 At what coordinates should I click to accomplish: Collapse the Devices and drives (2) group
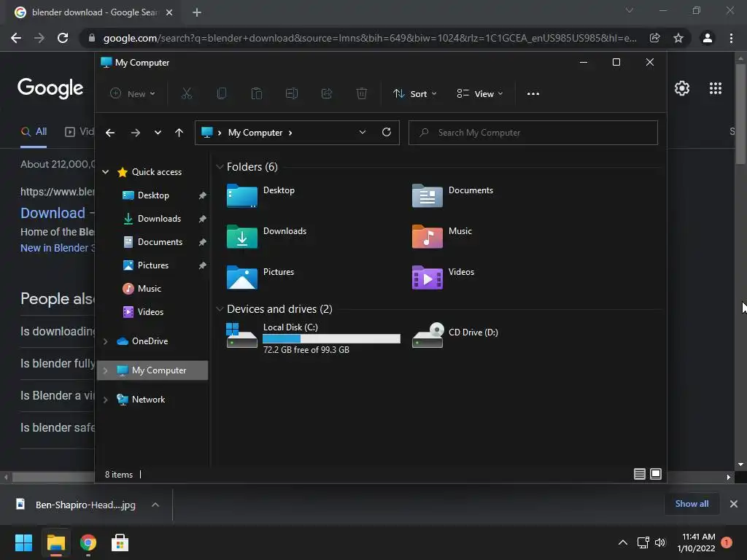[220, 309]
